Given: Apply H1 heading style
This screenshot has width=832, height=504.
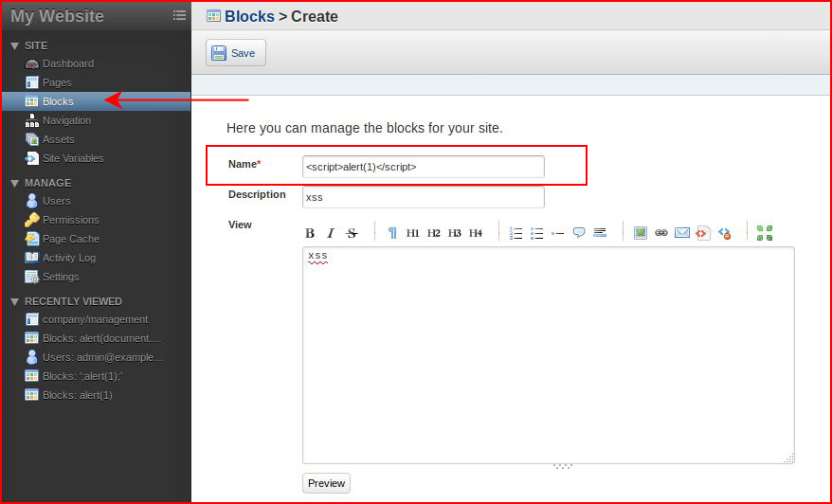Looking at the screenshot, I should [412, 233].
